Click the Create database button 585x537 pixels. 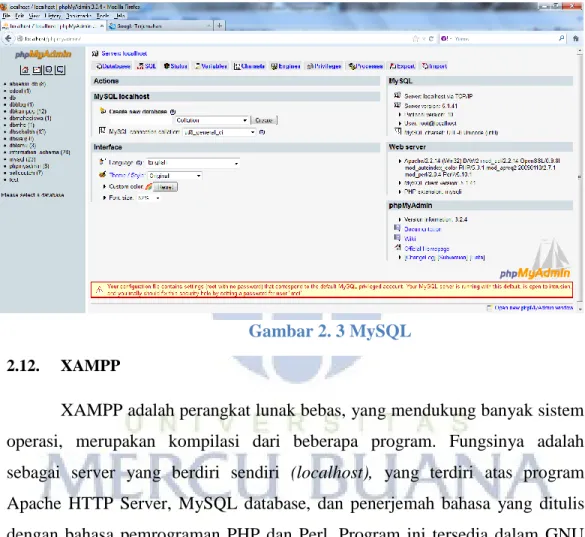pos(264,121)
